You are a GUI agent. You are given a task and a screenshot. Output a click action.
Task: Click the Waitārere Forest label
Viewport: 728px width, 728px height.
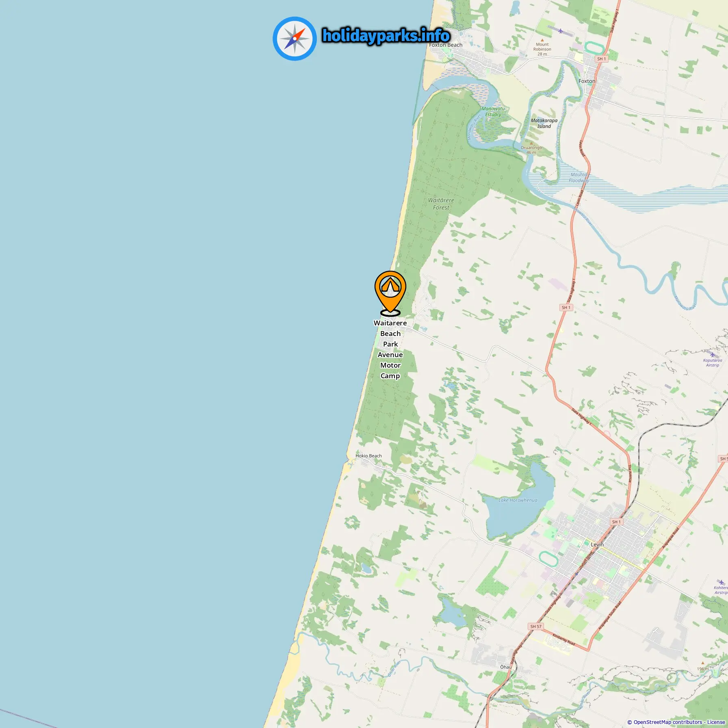click(441, 204)
